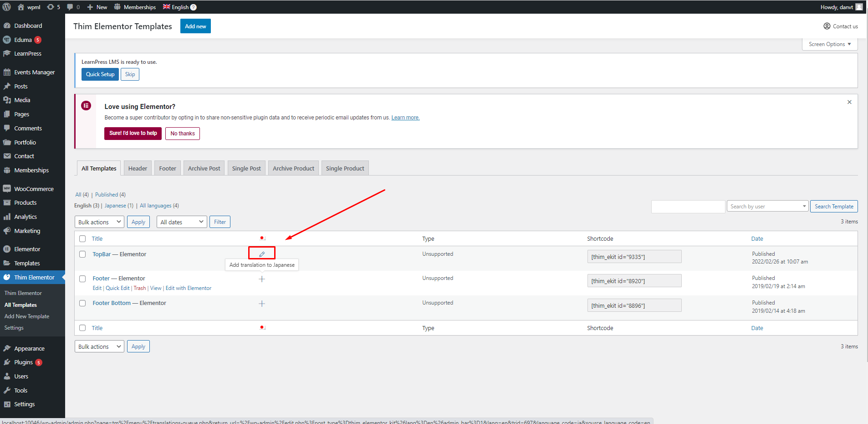
Task: Open the English language switcher in admin bar
Action: pos(180,7)
